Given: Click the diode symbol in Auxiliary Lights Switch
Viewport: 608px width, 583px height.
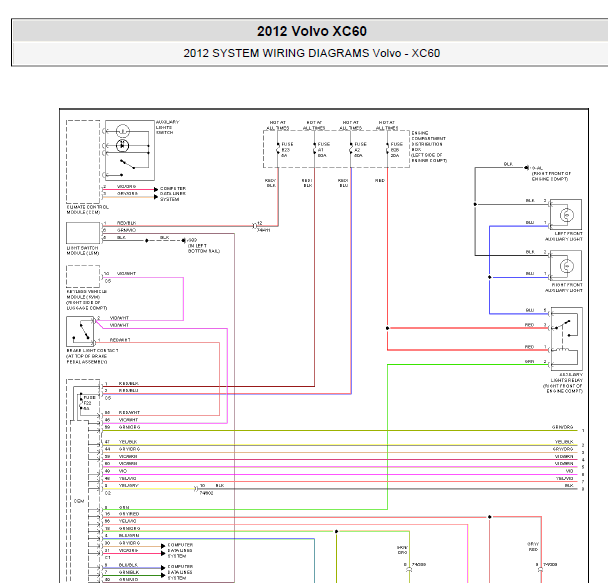Looking at the screenshot, I should [123, 146].
